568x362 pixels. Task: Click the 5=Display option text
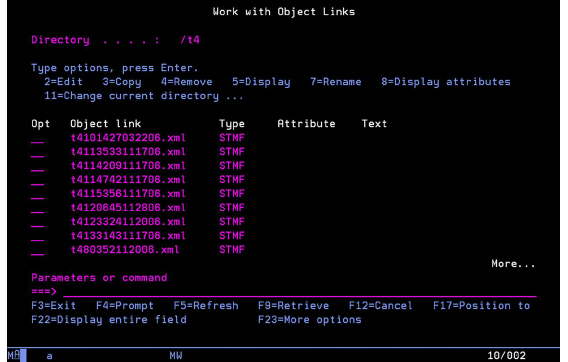[x=261, y=82]
